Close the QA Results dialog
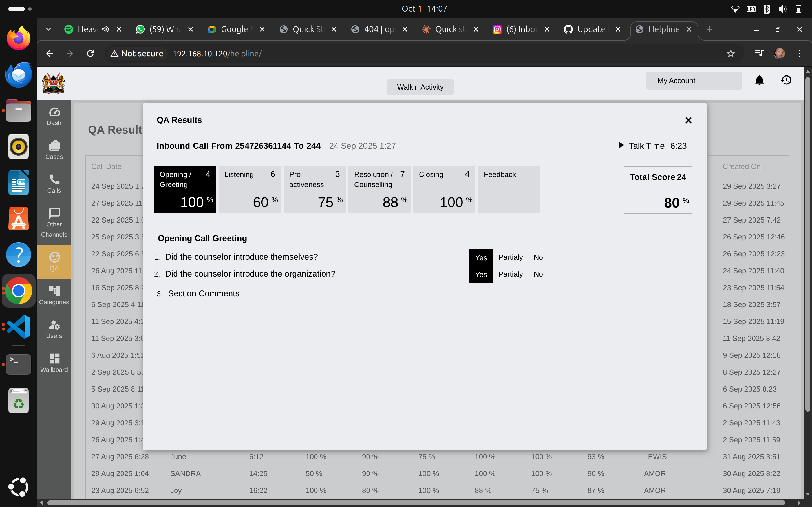812x507 pixels. pos(688,120)
